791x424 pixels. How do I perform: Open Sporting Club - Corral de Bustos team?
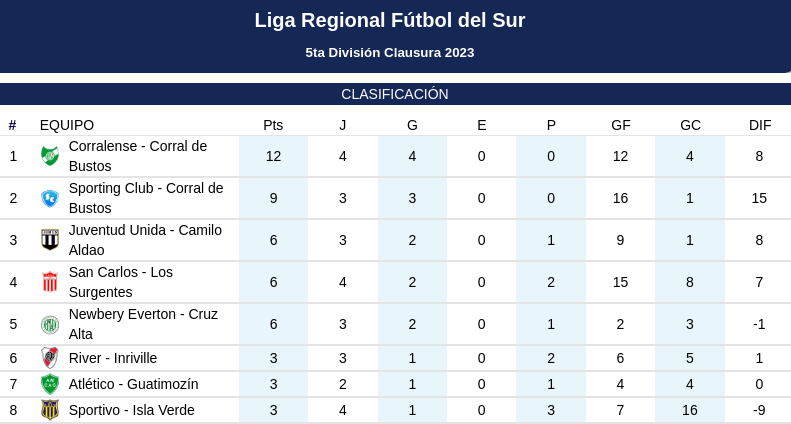tap(146, 198)
